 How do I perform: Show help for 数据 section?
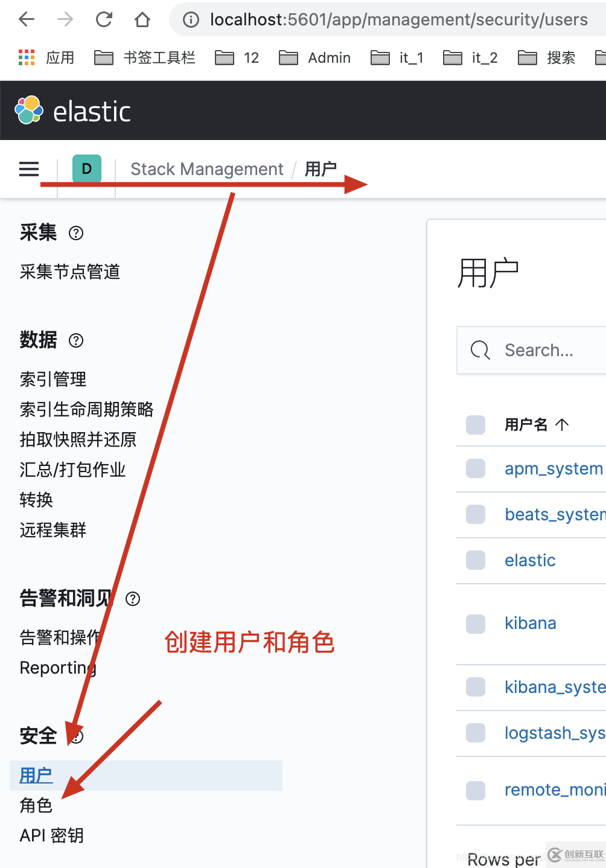click(x=76, y=340)
